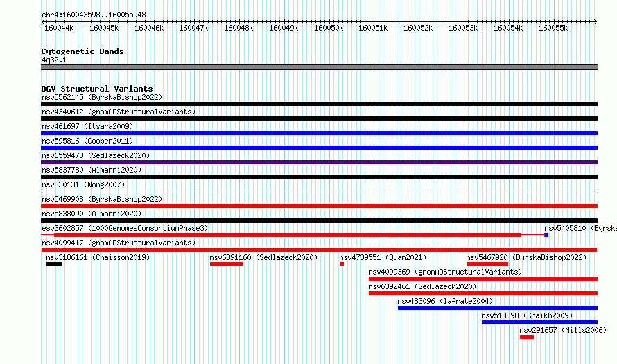Click the 160051k ruler tick label

[373, 28]
